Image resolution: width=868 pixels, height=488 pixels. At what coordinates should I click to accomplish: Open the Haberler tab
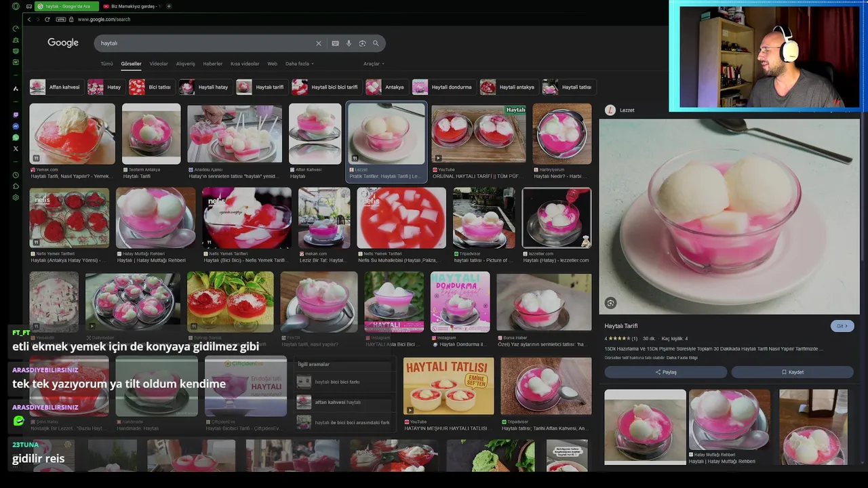click(x=213, y=64)
